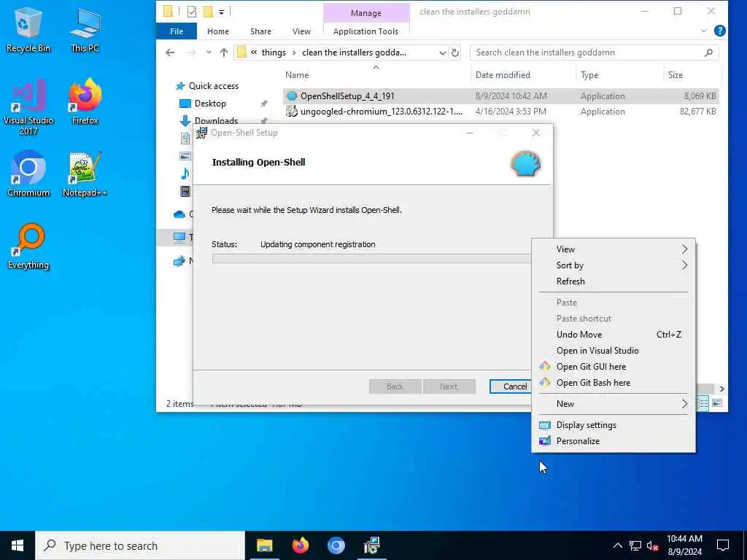Go up one folder level in Explorer
This screenshot has width=747, height=560.
click(223, 52)
